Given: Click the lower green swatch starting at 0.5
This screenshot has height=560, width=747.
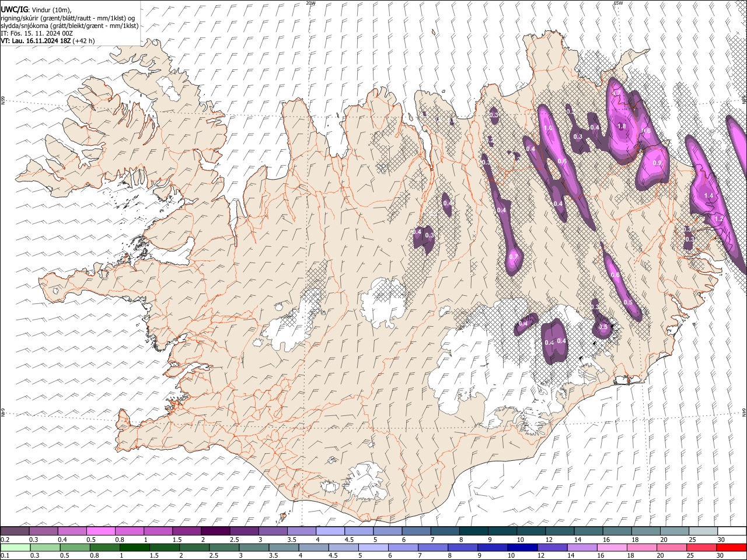Looking at the screenshot, I should click(x=75, y=547).
